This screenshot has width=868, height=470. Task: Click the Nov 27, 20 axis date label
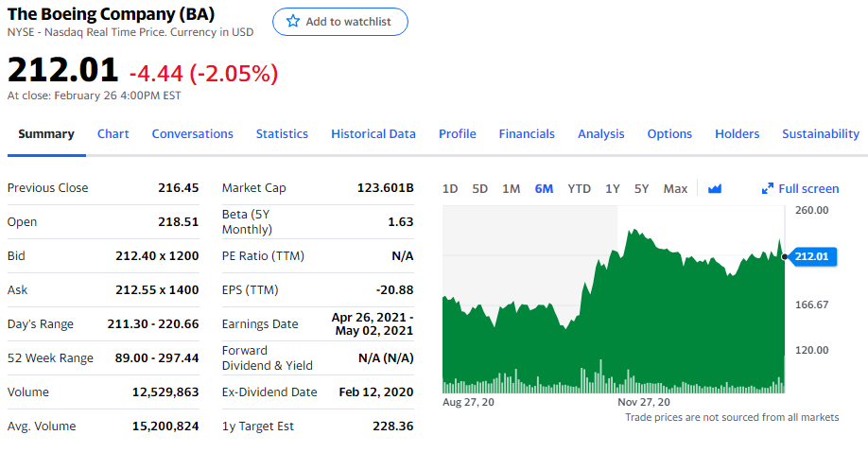(x=644, y=402)
